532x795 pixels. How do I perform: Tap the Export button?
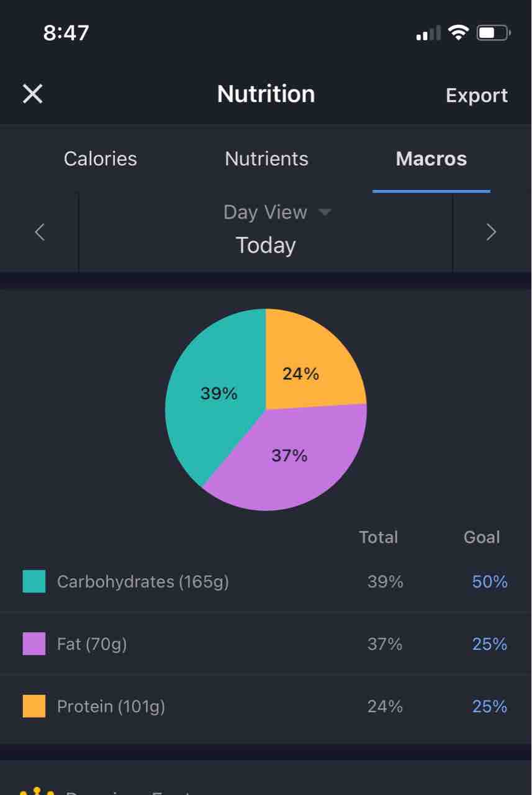click(x=476, y=96)
